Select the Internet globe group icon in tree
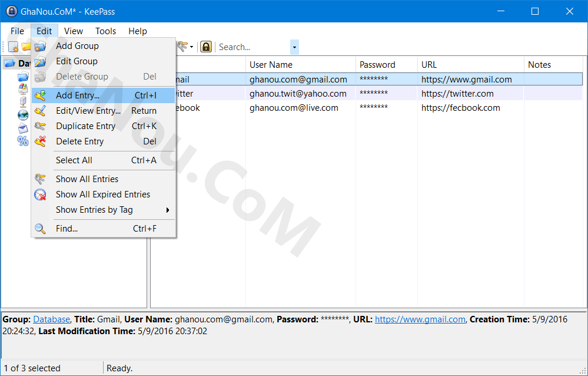 tap(23, 115)
